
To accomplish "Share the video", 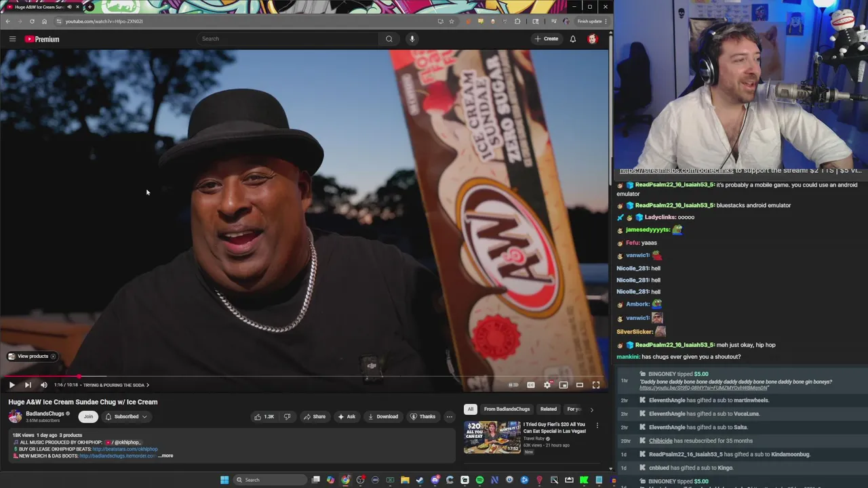I will coord(315,416).
